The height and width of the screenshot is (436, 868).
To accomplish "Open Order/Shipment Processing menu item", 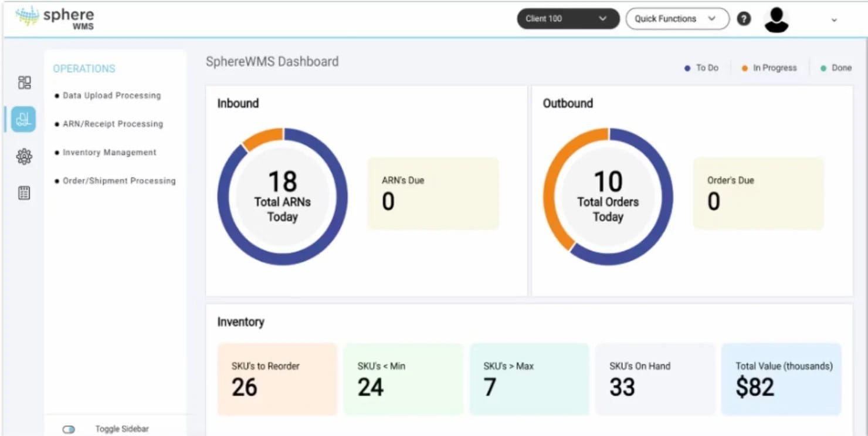I will (119, 181).
